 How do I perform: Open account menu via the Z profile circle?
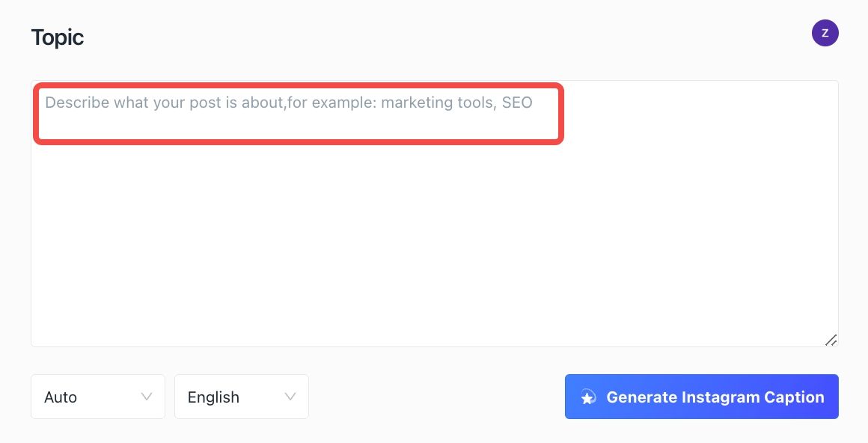[825, 33]
